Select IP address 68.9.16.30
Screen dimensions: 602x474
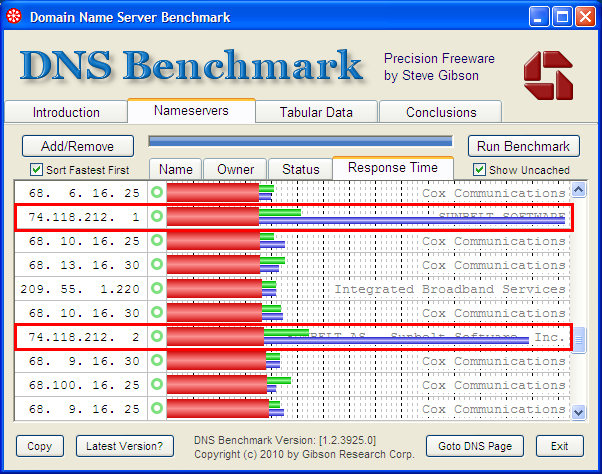(84, 361)
